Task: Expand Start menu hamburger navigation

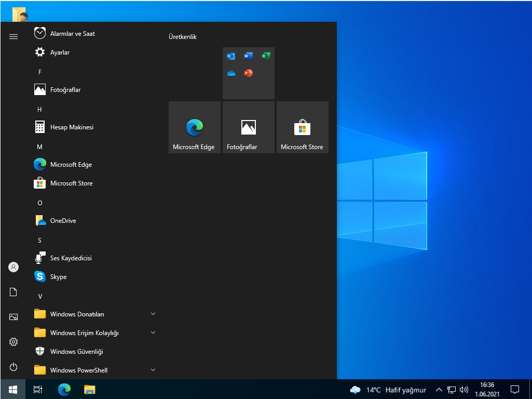Action: point(13,36)
